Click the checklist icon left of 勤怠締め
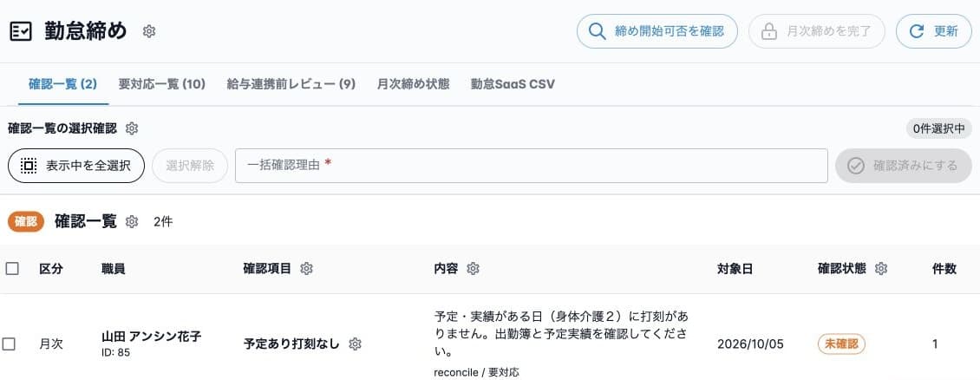Image resolution: width=980 pixels, height=380 pixels. click(21, 31)
